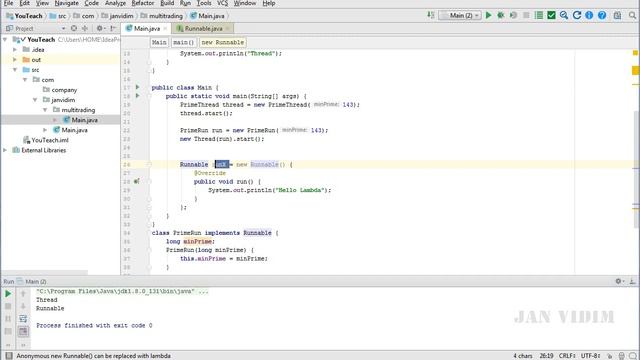Open the project structure list icon
The height and width of the screenshot is (360, 640).
539,16
